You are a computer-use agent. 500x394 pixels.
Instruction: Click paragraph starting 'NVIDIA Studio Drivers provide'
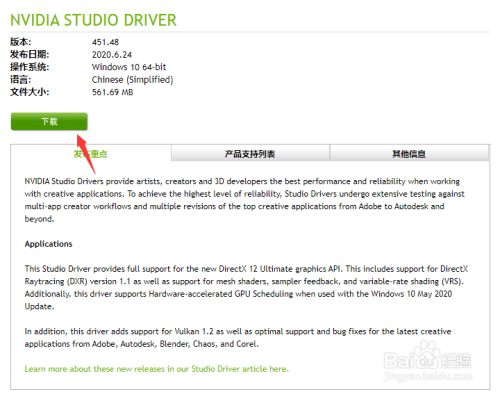point(244,200)
